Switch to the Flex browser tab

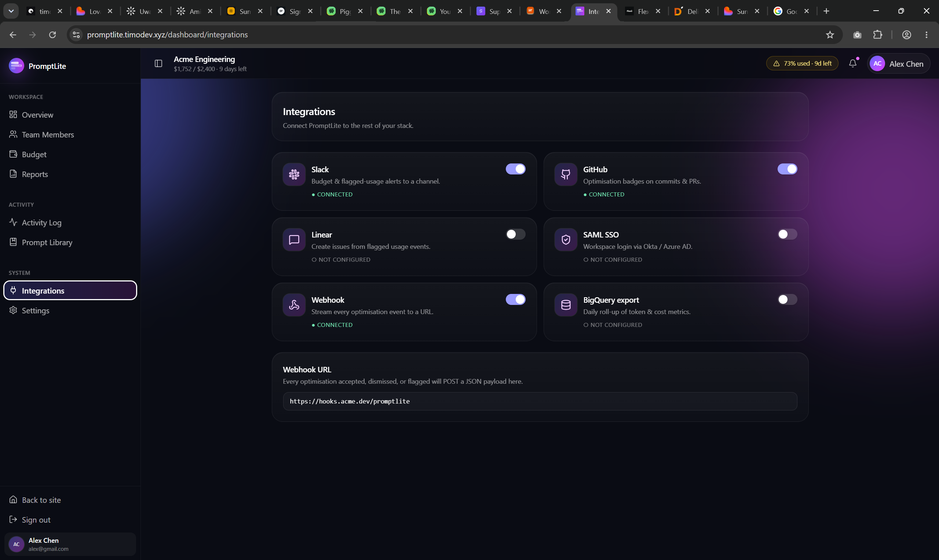(x=643, y=11)
